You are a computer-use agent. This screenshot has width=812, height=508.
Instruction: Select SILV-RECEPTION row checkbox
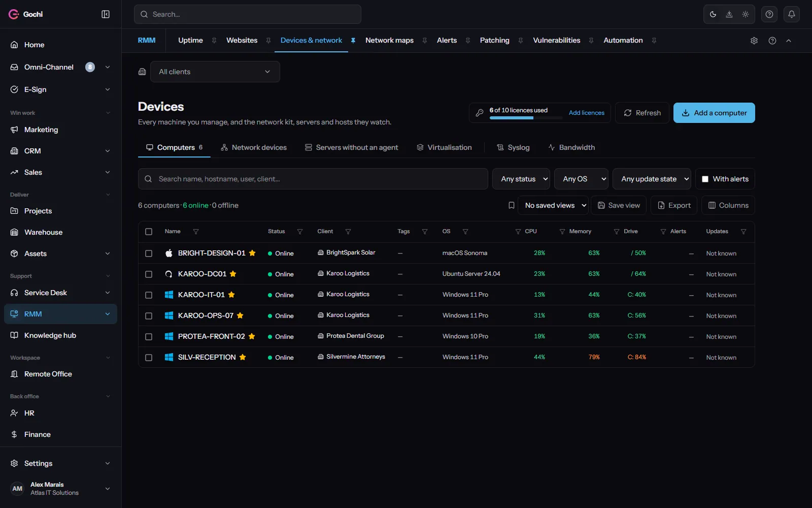(x=149, y=358)
